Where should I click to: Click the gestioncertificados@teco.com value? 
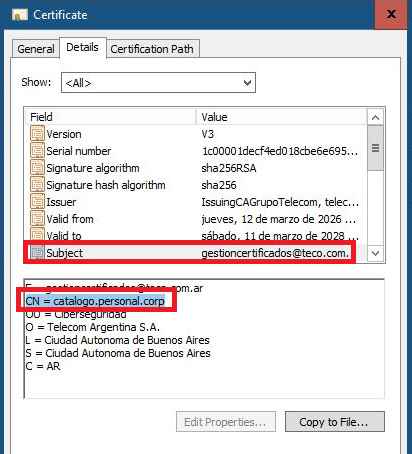(275, 253)
